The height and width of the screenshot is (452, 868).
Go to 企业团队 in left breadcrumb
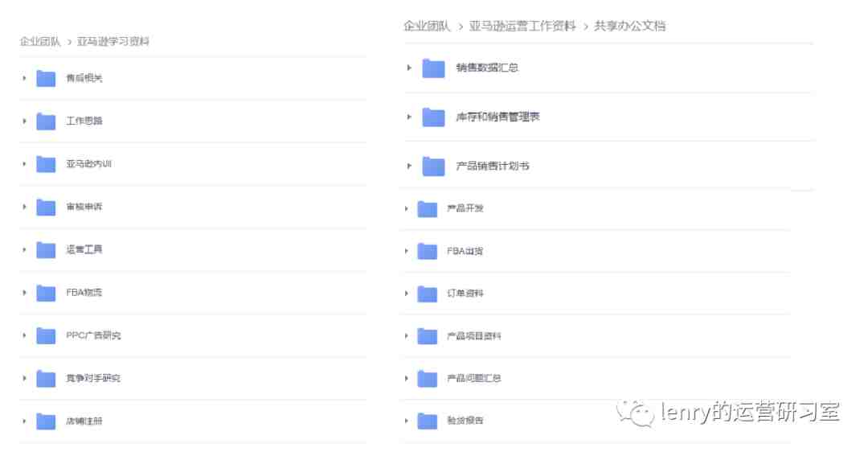click(x=40, y=42)
